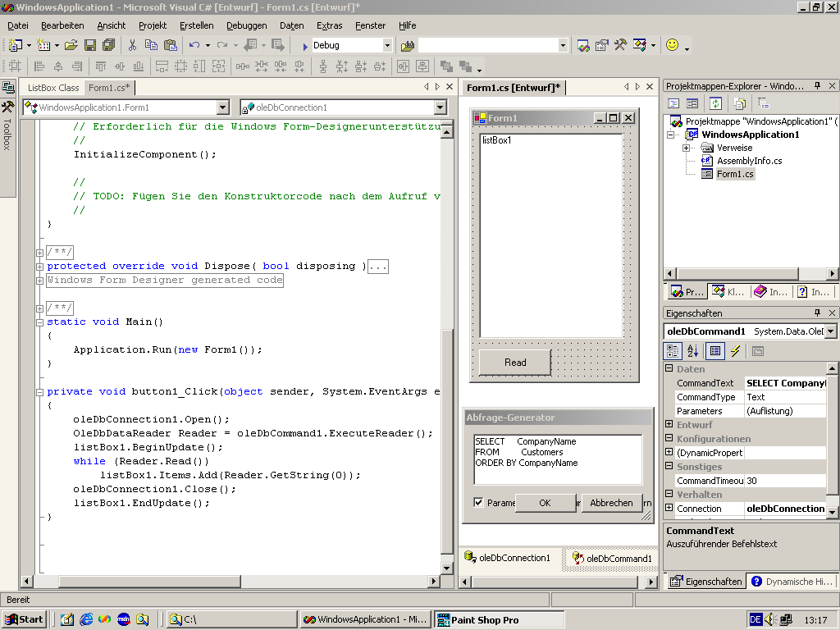Click View Designer in Projektmappen-Explorer toolbar

click(x=692, y=103)
